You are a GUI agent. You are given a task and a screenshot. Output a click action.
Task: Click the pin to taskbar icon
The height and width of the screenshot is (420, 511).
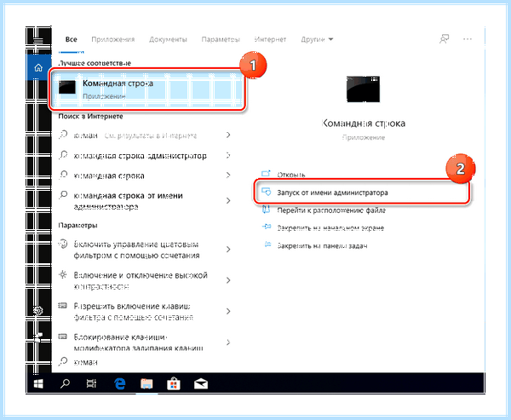[x=267, y=245]
